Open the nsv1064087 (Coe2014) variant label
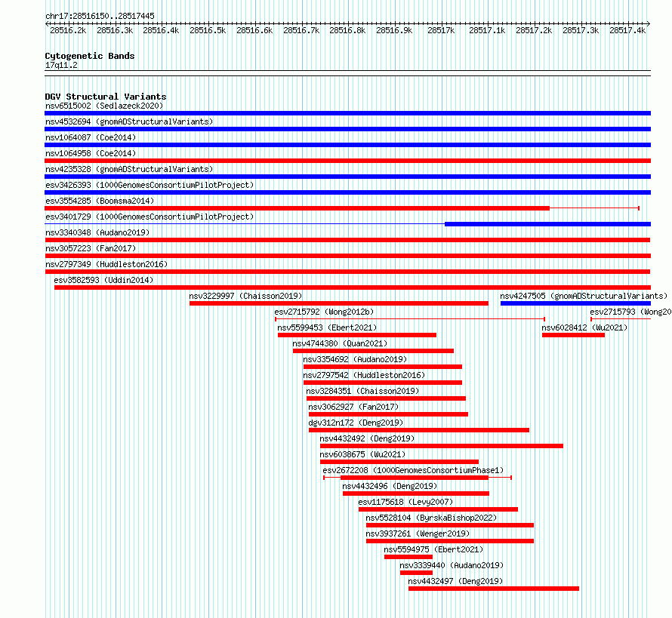This screenshot has width=672, height=618. [91, 137]
